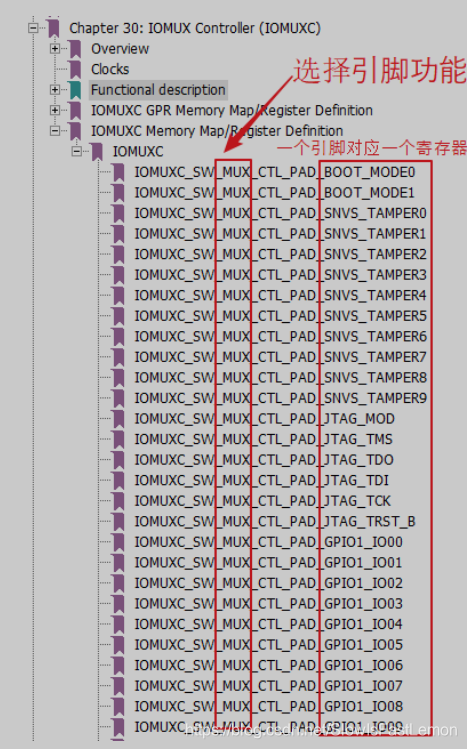Click bookmark icon beside the JTAG_MOD entry

[x=118, y=419]
